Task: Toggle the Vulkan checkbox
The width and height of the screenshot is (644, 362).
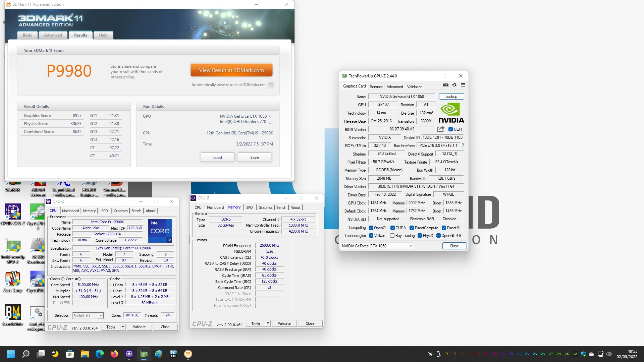Action: (371, 236)
